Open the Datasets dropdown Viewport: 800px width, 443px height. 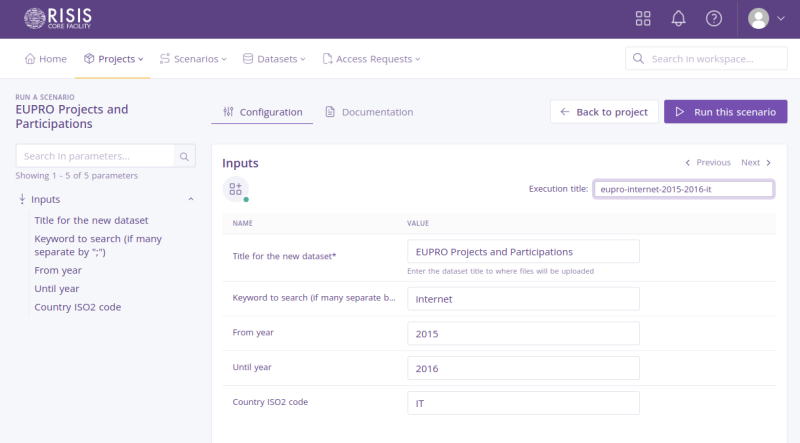tap(275, 59)
